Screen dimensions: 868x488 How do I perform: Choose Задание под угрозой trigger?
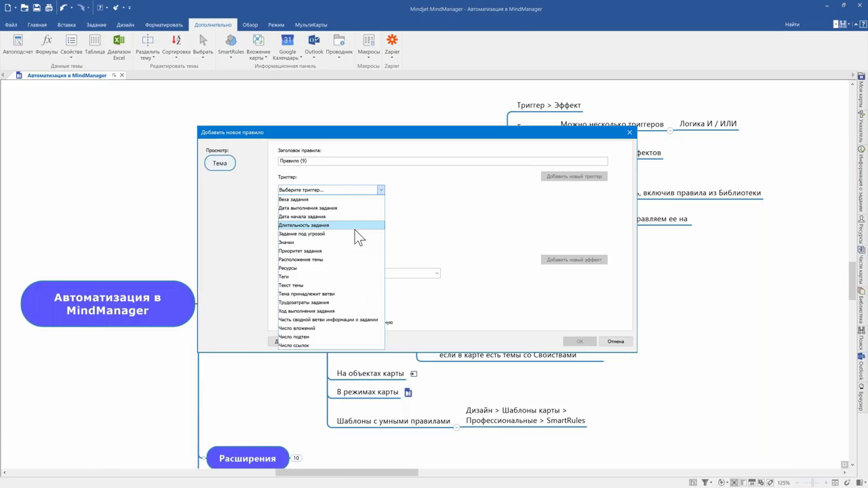tap(331, 234)
